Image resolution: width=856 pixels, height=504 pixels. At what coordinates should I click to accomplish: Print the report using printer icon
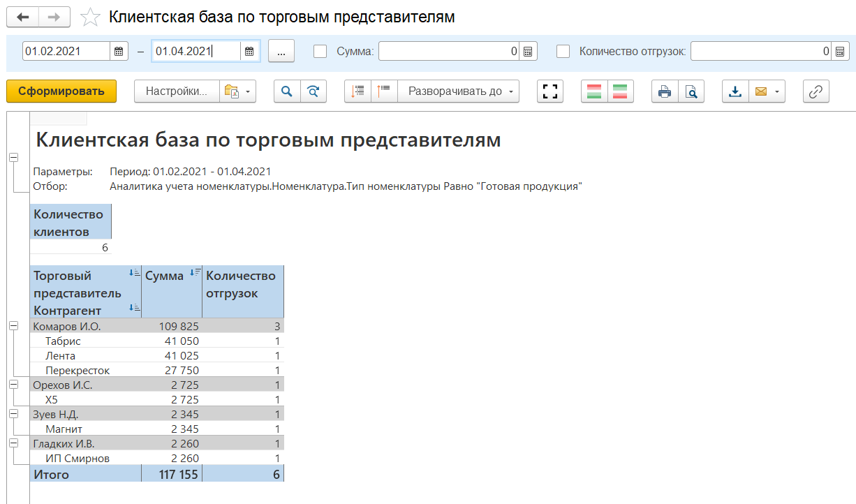pyautogui.click(x=665, y=91)
